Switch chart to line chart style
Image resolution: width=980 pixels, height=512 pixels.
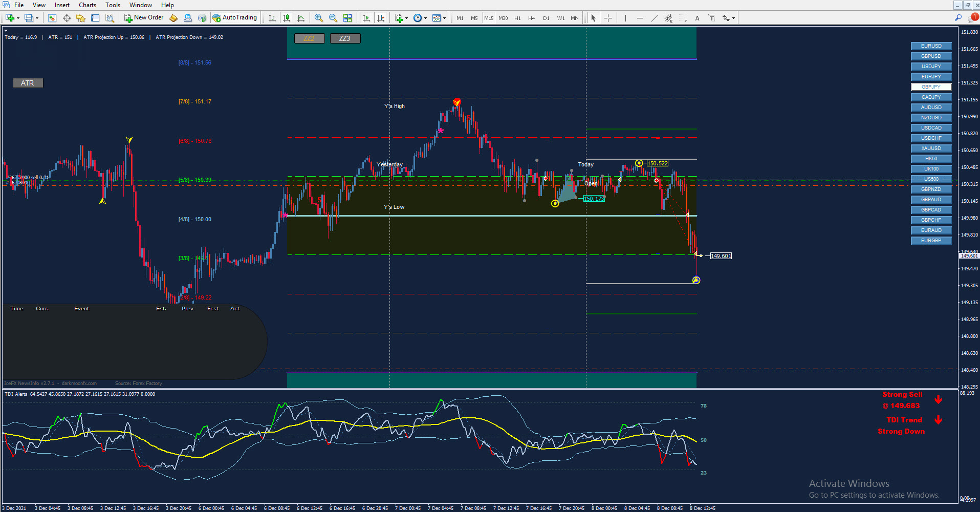[301, 18]
